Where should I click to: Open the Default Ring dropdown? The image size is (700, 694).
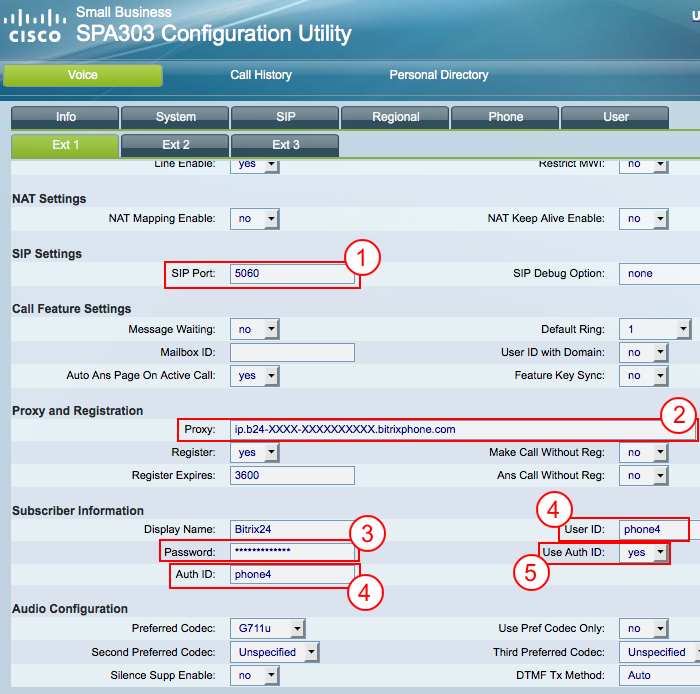655,329
